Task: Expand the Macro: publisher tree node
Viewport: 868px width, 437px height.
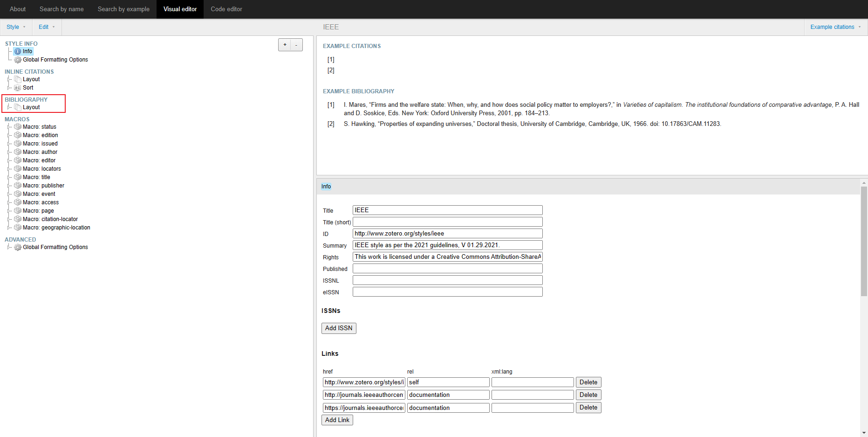Action: 9,186
